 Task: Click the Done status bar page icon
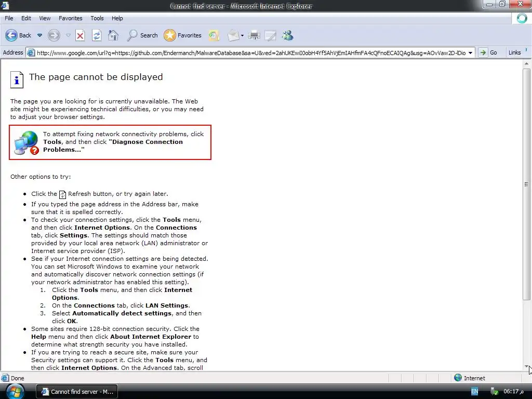click(x=5, y=378)
